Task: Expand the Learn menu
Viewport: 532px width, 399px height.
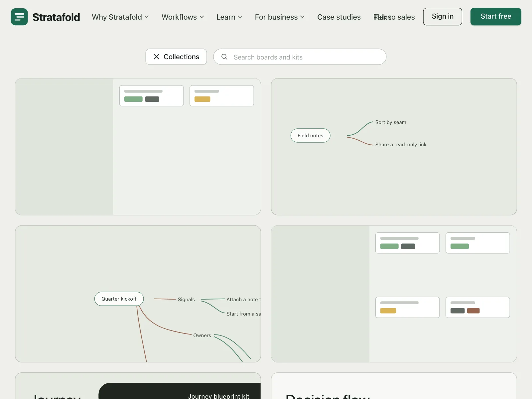Action: coord(229,17)
